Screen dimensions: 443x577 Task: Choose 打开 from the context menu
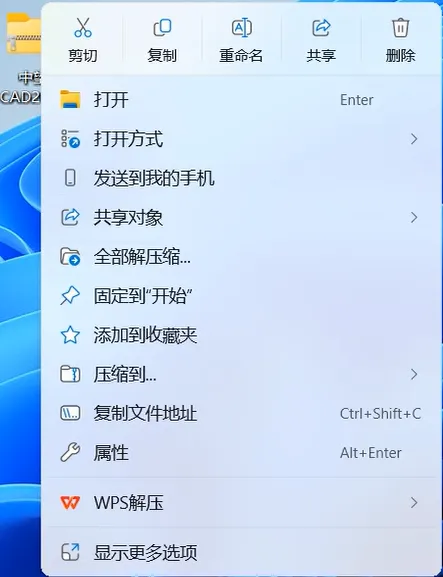click(x=241, y=100)
